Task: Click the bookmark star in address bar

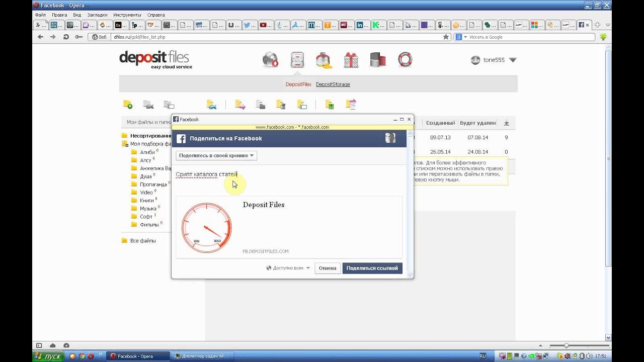Action: [x=446, y=37]
